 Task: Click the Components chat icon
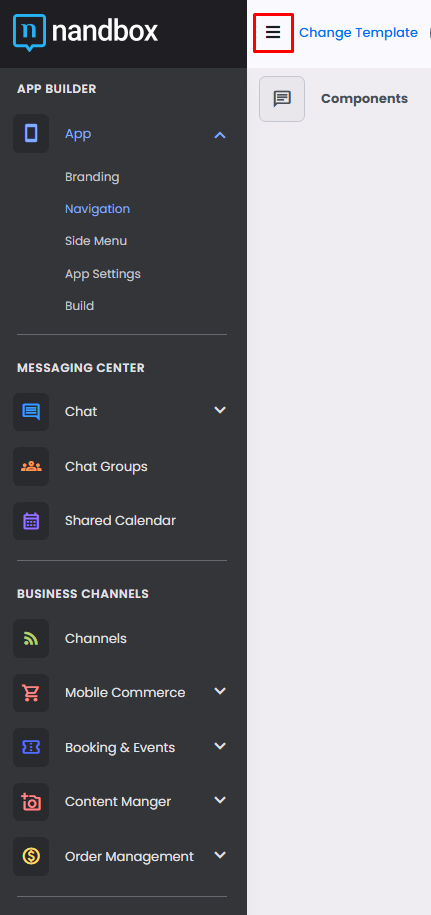(x=282, y=99)
